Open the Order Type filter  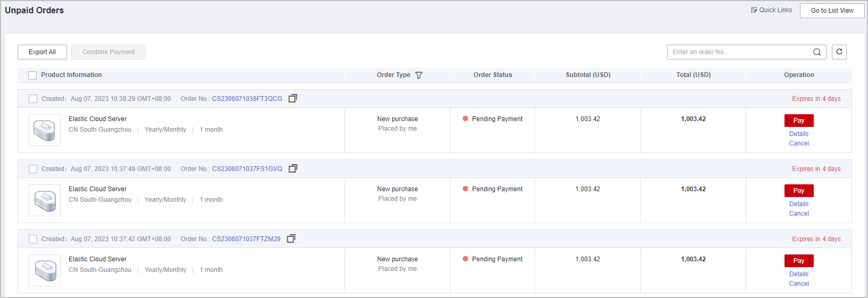coord(419,75)
